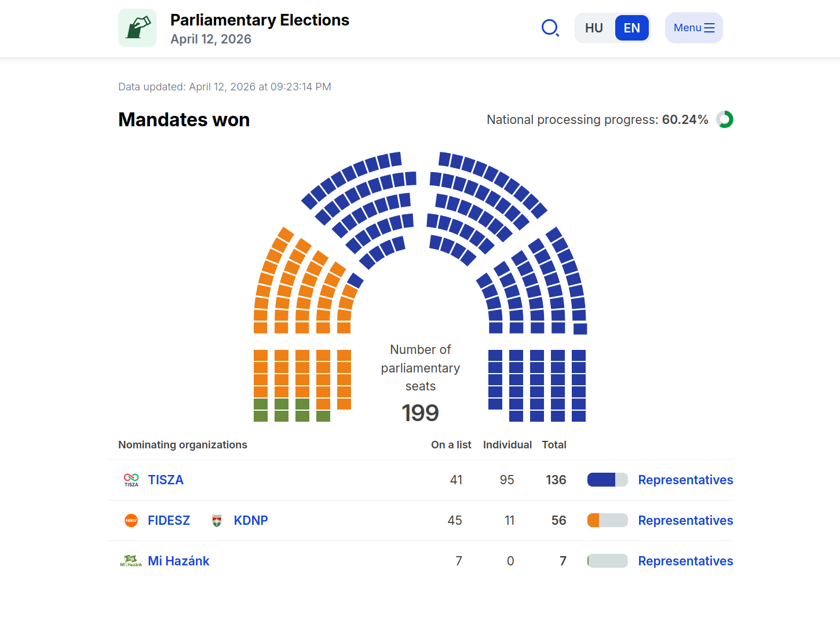840x643 pixels.
Task: Click the TISZA party logo
Action: coord(132,480)
